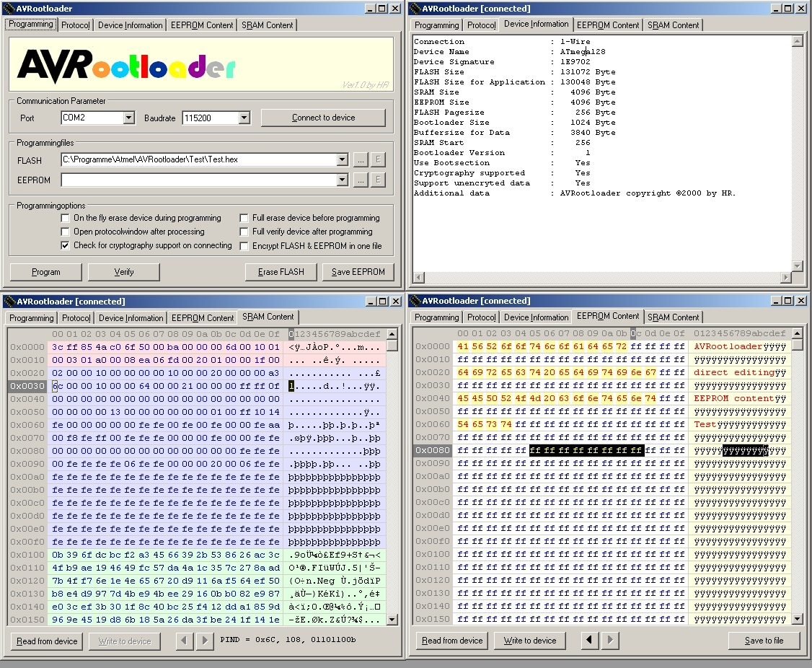The width and height of the screenshot is (812, 668).
Task: Click the EEPROM file 'E' edit button
Action: pos(378,180)
